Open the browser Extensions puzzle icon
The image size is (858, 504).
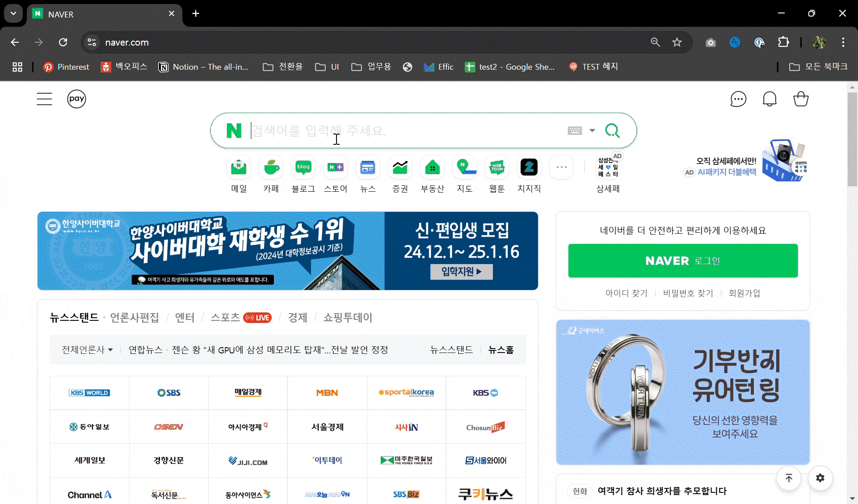click(783, 42)
